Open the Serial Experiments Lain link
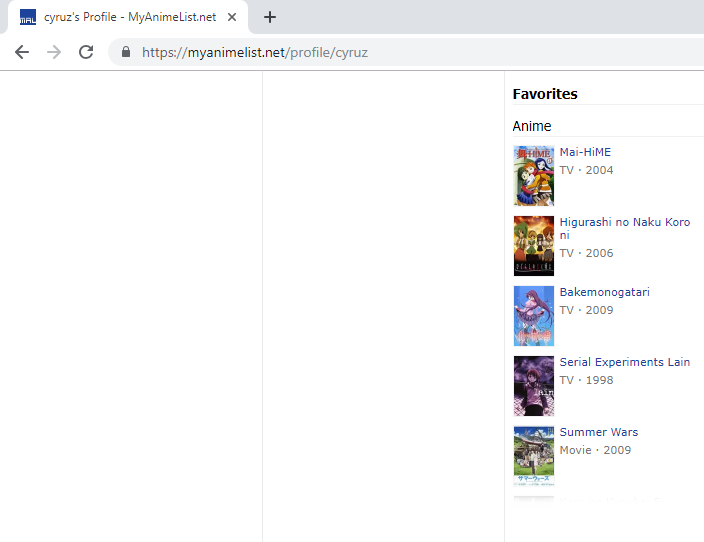The width and height of the screenshot is (704, 542). 625,362
